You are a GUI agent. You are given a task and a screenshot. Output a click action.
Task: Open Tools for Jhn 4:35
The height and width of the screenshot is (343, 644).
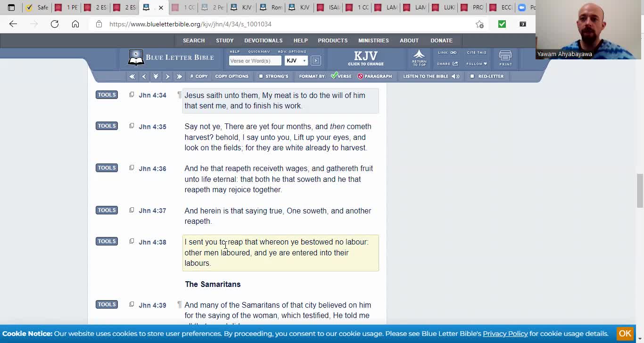click(107, 126)
